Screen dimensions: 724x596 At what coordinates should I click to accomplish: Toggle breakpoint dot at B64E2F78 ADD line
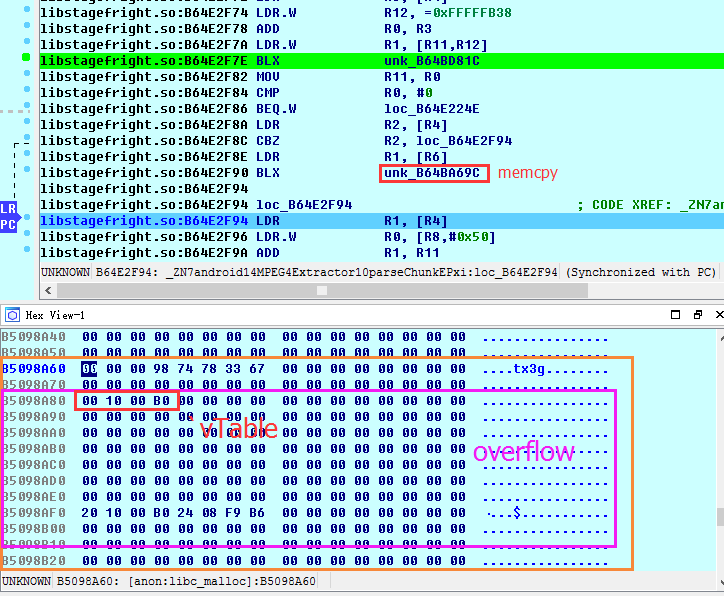(x=27, y=25)
